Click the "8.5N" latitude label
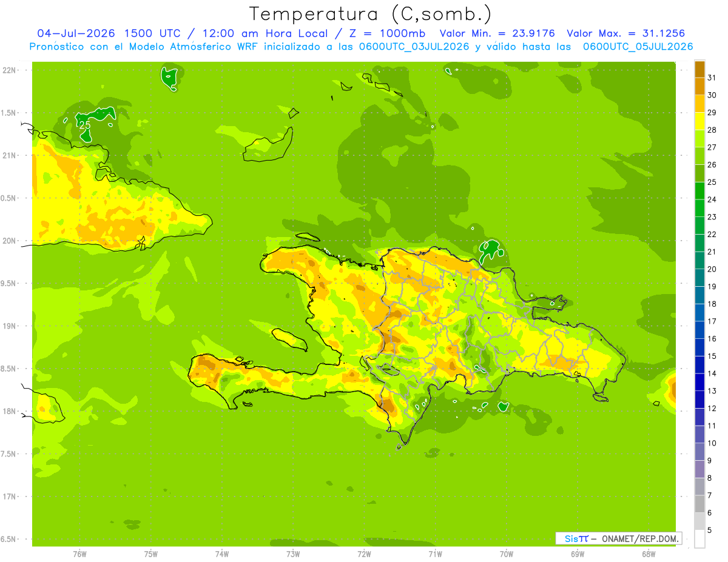This screenshot has height=562, width=728. pyautogui.click(x=9, y=369)
